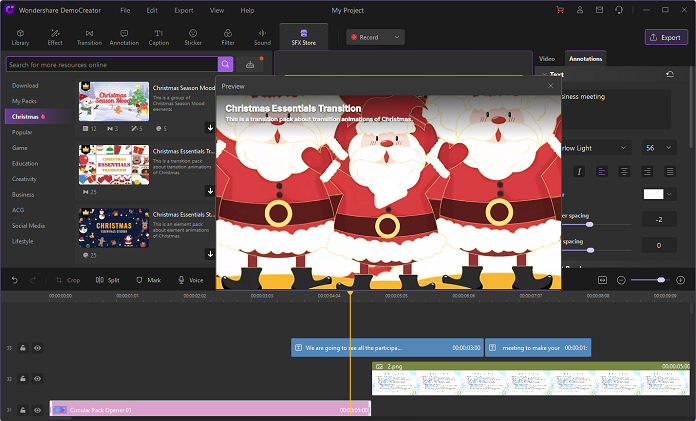Open the message inbox icon
This screenshot has height=421, width=696.
[x=599, y=10]
